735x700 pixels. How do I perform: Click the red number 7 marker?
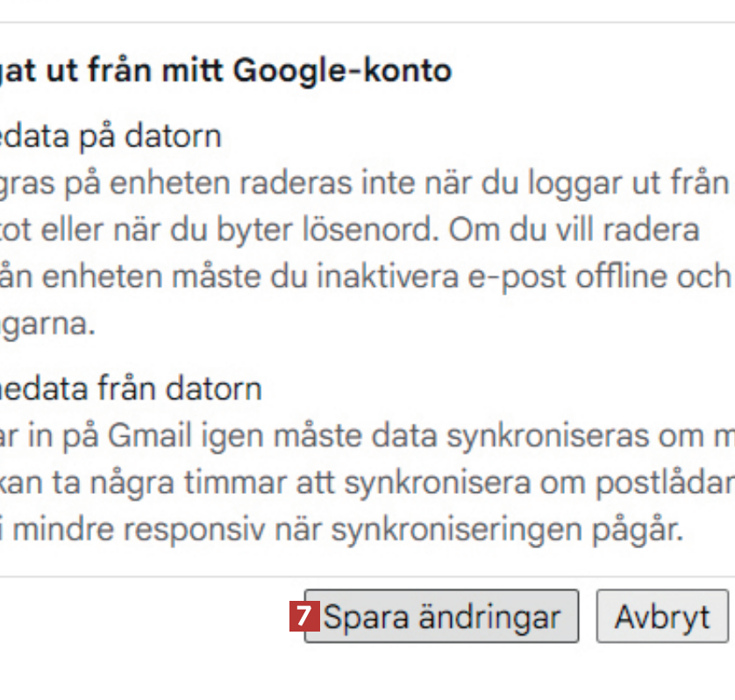pyautogui.click(x=303, y=617)
